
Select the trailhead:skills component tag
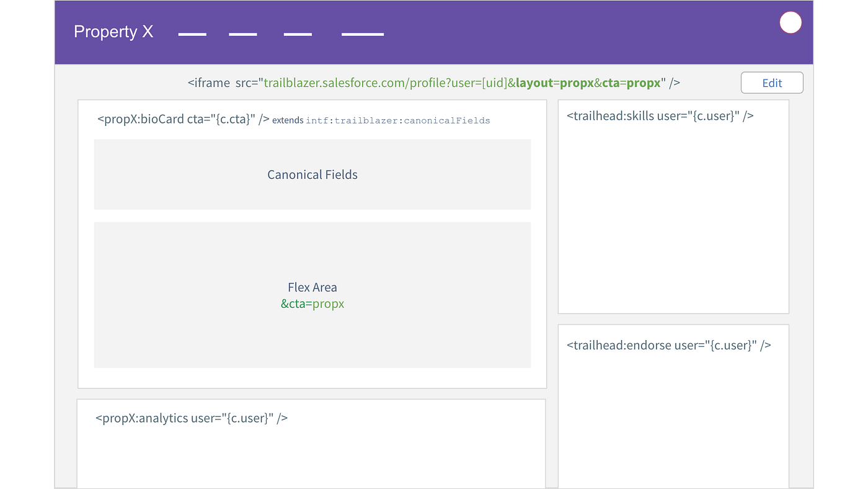pos(660,115)
